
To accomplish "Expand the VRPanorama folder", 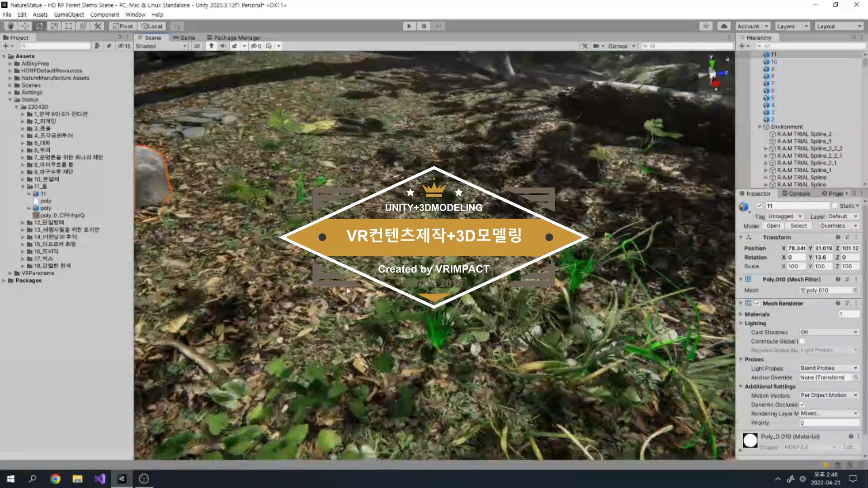I will (10, 273).
